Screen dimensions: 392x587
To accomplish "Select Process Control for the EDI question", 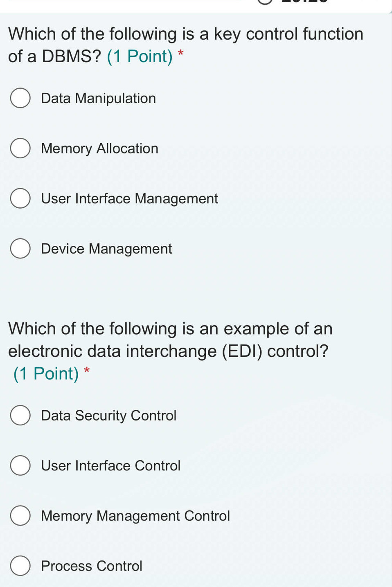I will point(20,566).
